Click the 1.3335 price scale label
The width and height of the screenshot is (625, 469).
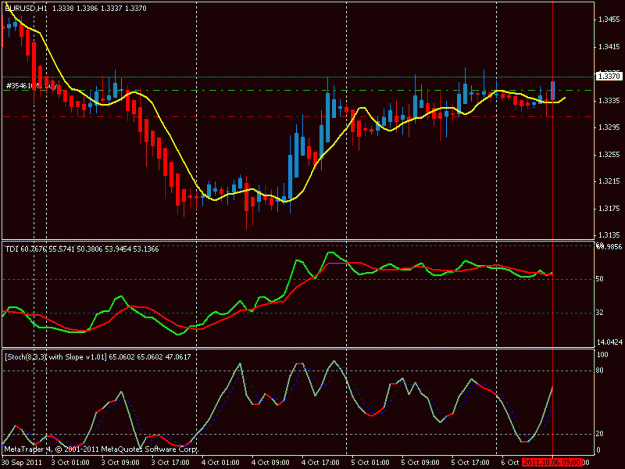pos(609,101)
